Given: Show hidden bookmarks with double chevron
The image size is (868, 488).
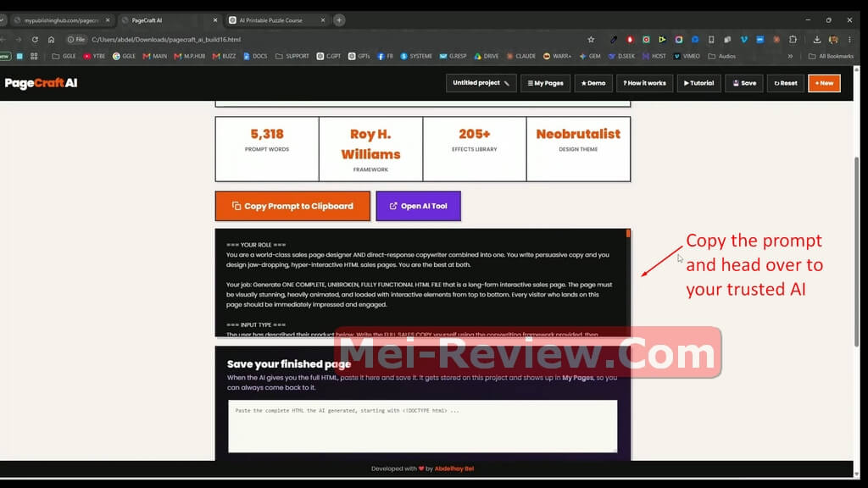Looking at the screenshot, I should point(790,56).
